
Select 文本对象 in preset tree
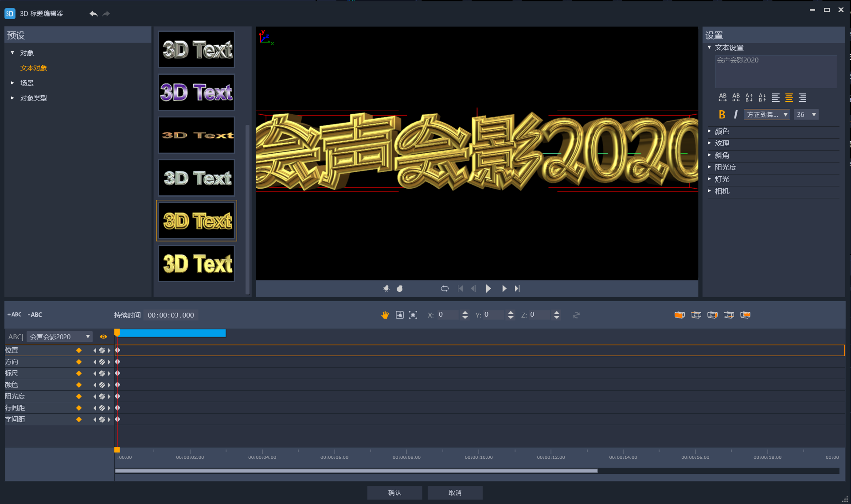click(34, 68)
